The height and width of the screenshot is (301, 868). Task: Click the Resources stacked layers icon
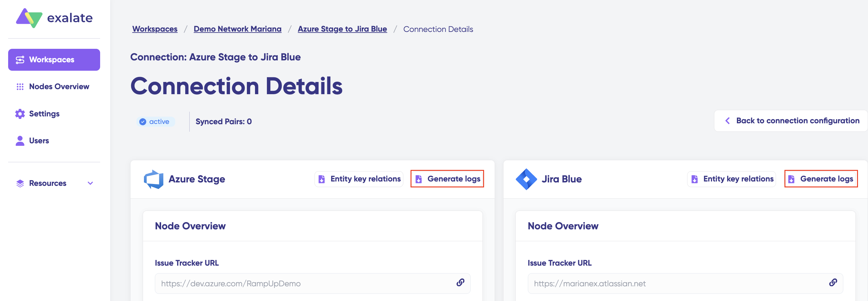coord(20,183)
